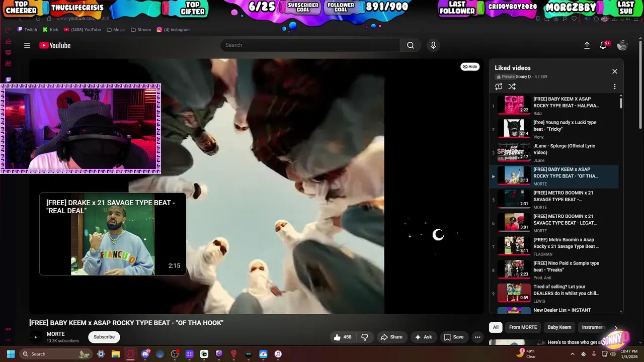Start voice search with the microphone

tap(433, 45)
